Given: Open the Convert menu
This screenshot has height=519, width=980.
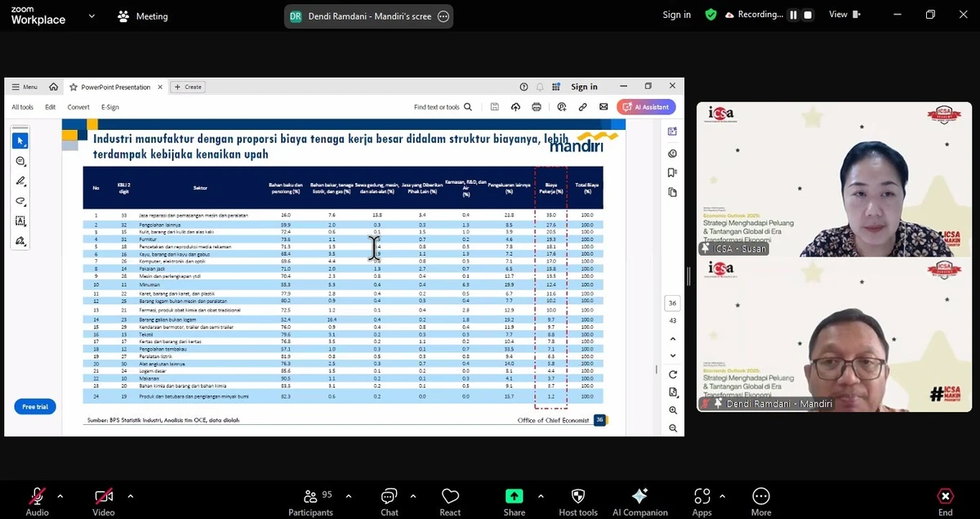Looking at the screenshot, I should (x=78, y=106).
